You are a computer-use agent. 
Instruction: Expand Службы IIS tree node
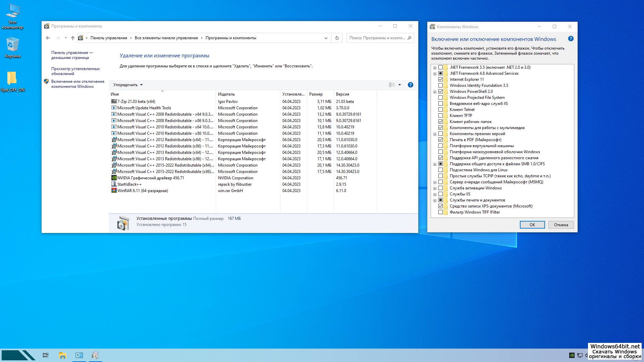(435, 194)
